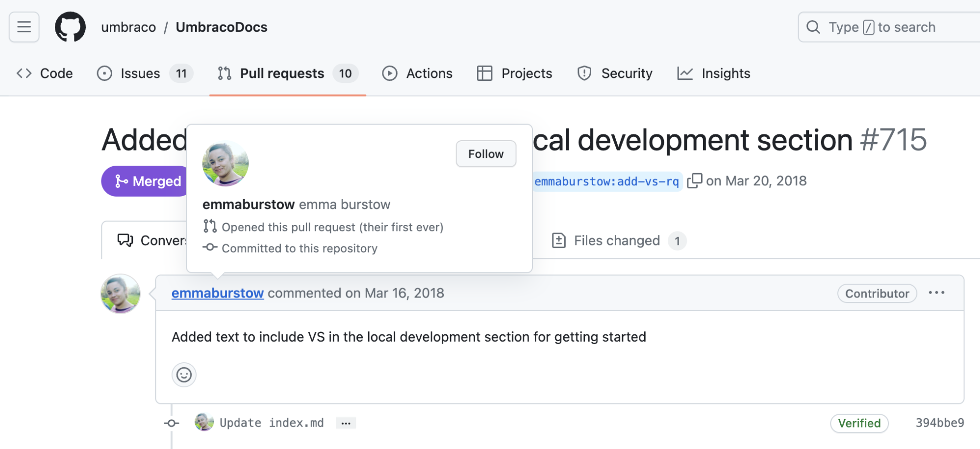Screen dimensions: 980x449
Task: Follow emmaburstow from the hovercard
Action: 486,154
